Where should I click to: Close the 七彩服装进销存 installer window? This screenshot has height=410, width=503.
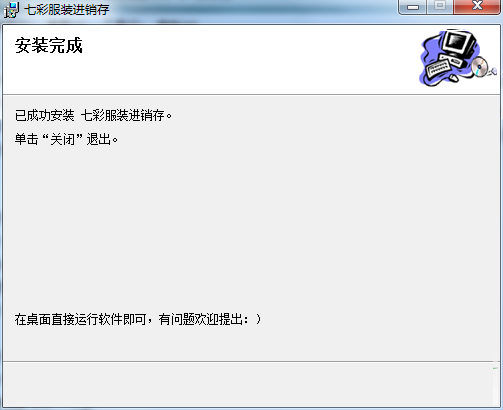tap(477, 6)
